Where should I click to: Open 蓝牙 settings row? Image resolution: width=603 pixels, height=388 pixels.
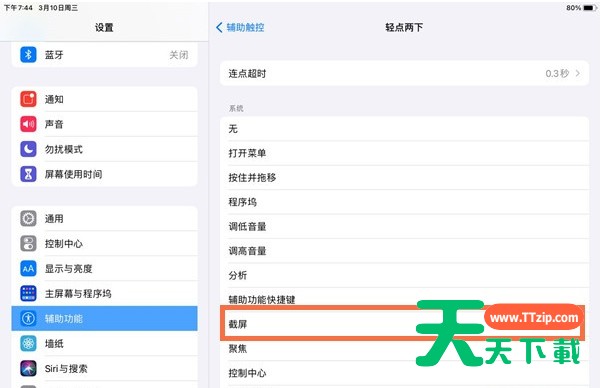tap(104, 55)
